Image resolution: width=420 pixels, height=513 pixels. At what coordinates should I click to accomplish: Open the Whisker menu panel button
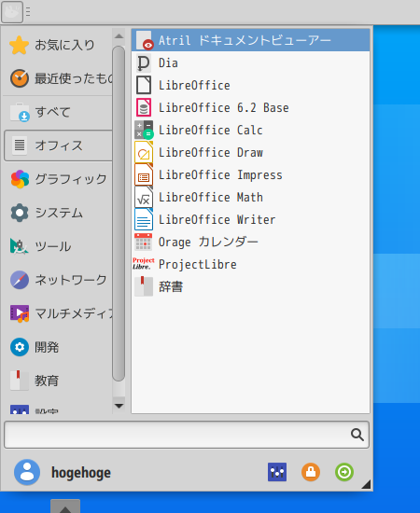click(12, 12)
